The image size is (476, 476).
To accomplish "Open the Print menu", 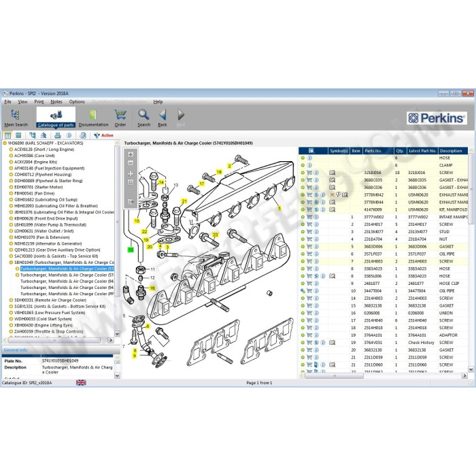I will (39, 102).
